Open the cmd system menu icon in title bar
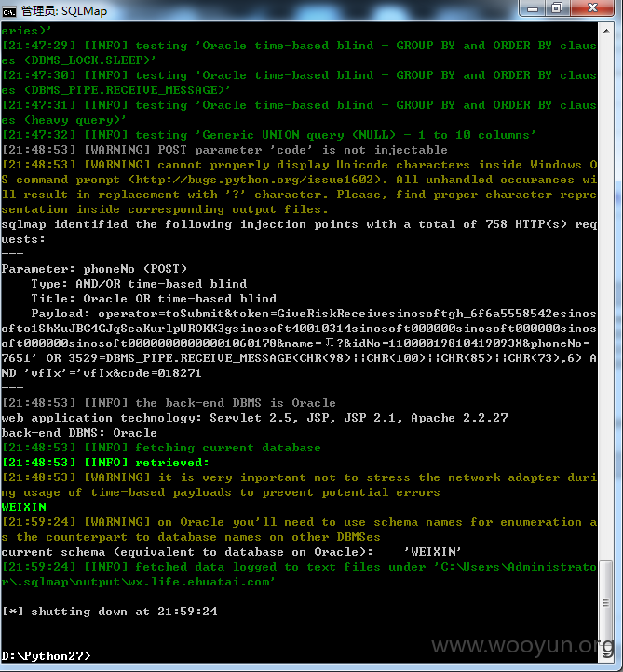 pyautogui.click(x=9, y=11)
